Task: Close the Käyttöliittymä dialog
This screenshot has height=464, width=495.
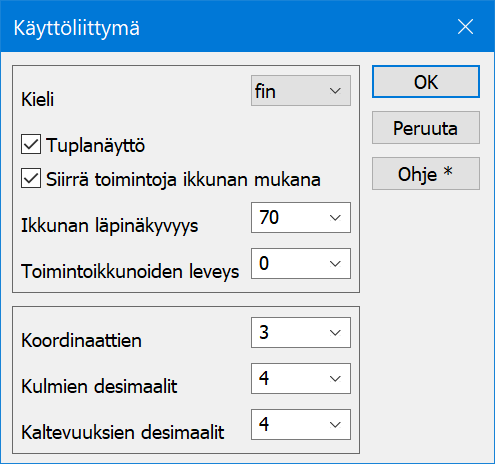Action: coord(465,27)
